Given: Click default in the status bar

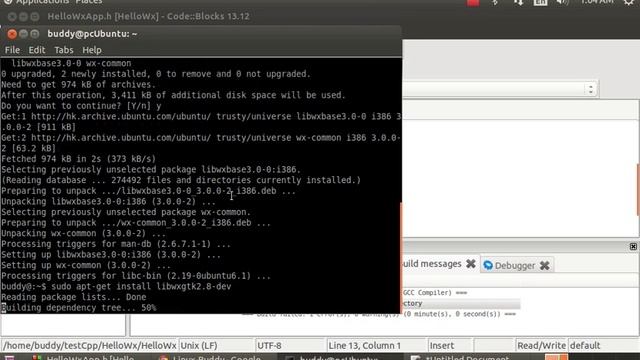Looking at the screenshot, I should click(x=585, y=346).
